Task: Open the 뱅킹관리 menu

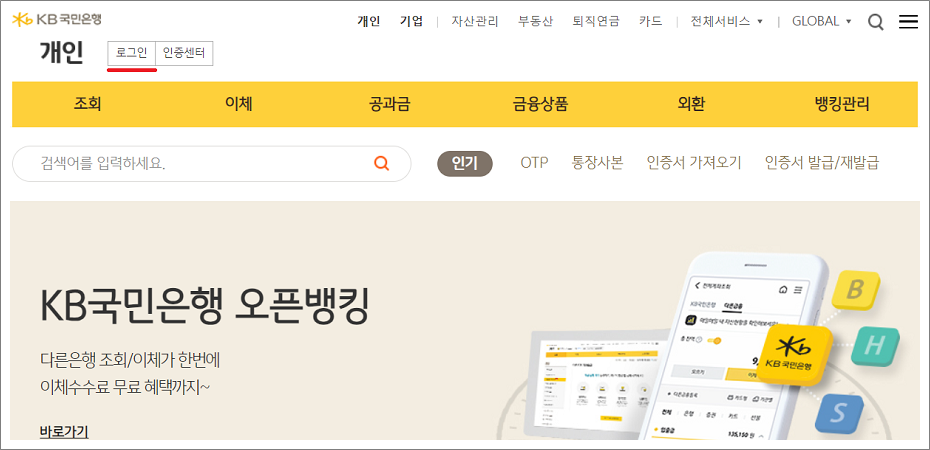Action: click(x=842, y=104)
